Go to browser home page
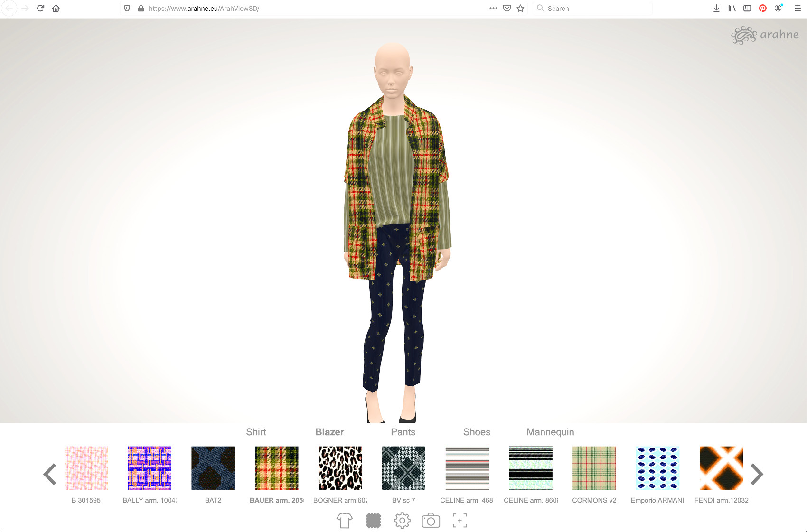Image resolution: width=807 pixels, height=532 pixels. [56, 9]
